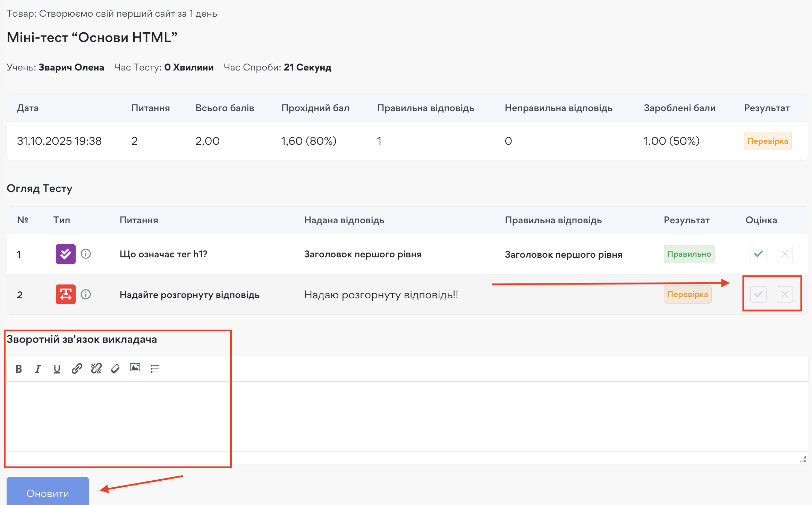Apply italic formatting in feedback editor
The image size is (812, 505).
point(38,368)
